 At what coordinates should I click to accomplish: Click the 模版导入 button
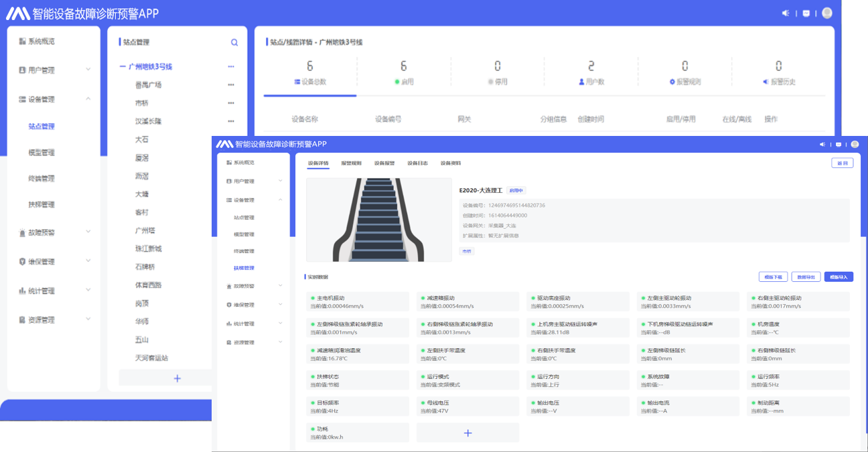(x=839, y=277)
